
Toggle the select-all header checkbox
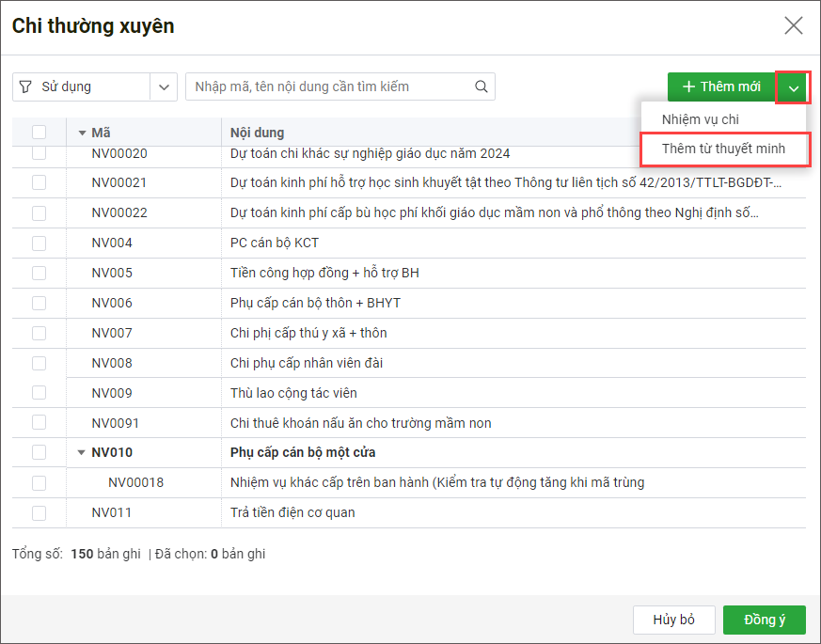click(x=39, y=133)
